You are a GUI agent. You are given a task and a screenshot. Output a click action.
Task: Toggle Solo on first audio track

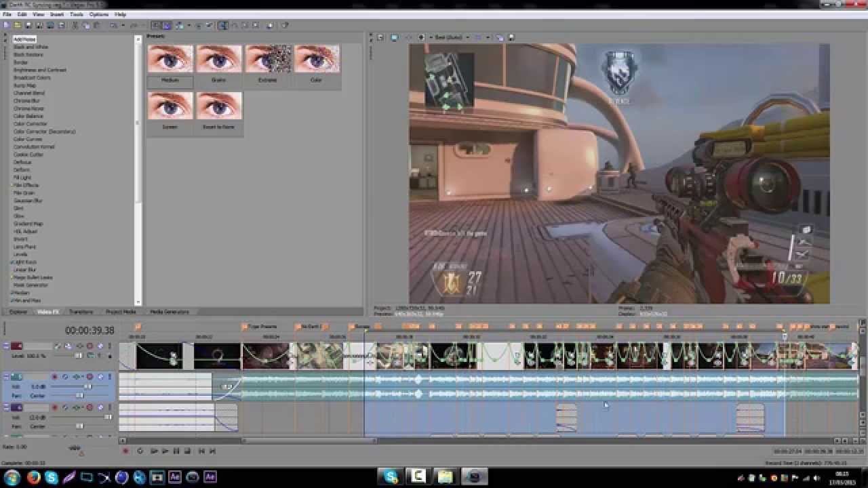(x=100, y=377)
